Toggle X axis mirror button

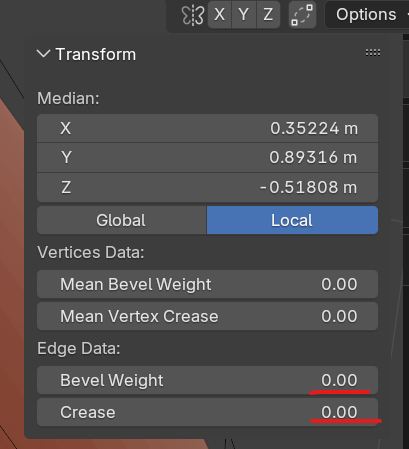pyautogui.click(x=220, y=15)
